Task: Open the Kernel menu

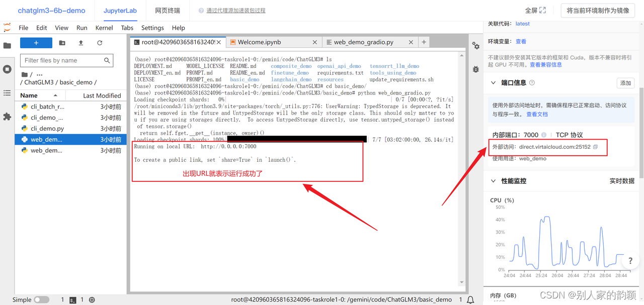Action: (x=104, y=28)
